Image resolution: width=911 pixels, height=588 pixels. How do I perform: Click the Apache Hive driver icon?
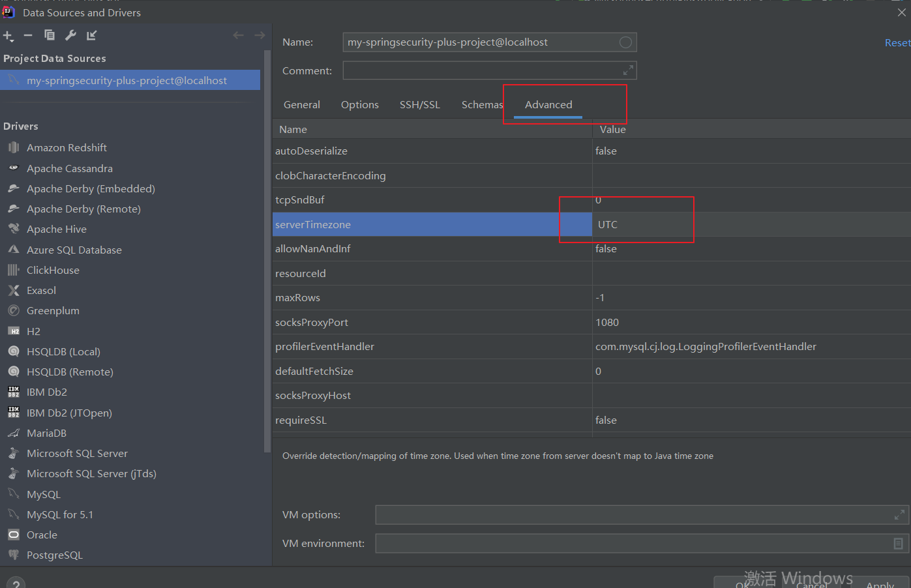click(x=14, y=229)
